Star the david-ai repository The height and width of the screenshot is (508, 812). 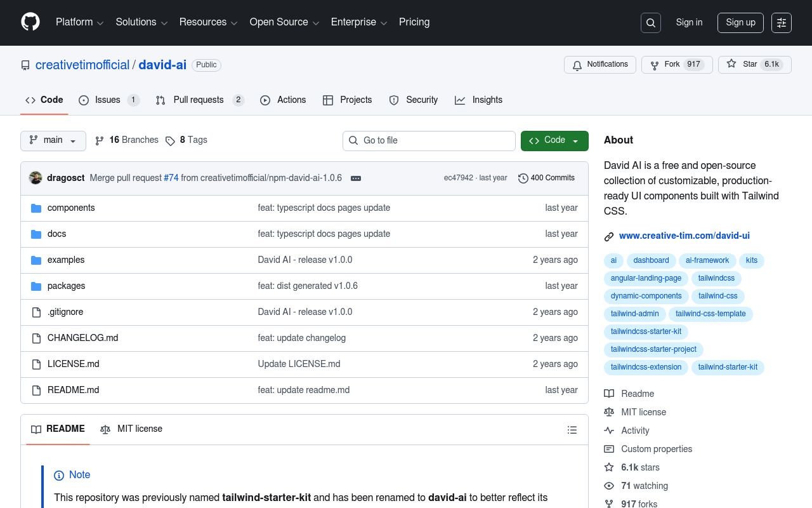[x=743, y=65]
